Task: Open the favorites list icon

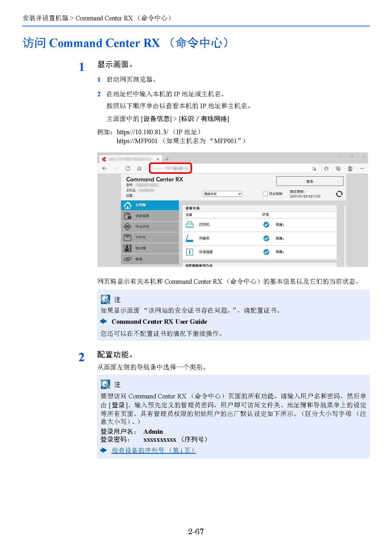Action: pos(326,168)
